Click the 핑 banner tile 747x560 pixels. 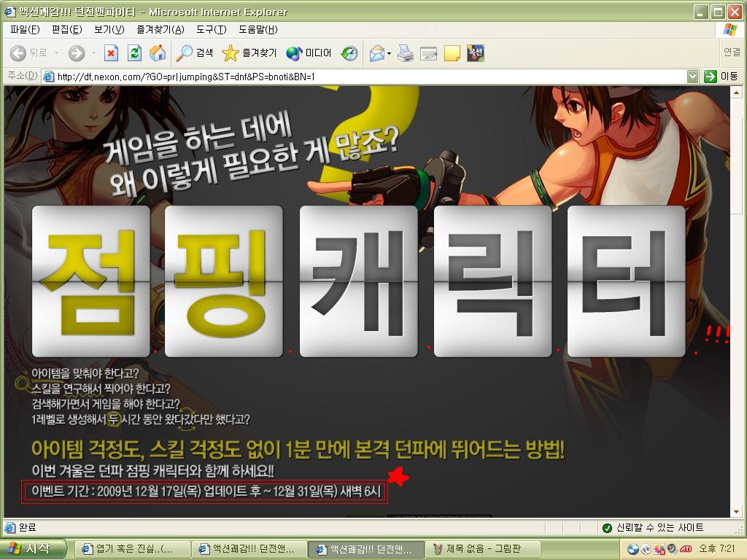click(x=223, y=281)
